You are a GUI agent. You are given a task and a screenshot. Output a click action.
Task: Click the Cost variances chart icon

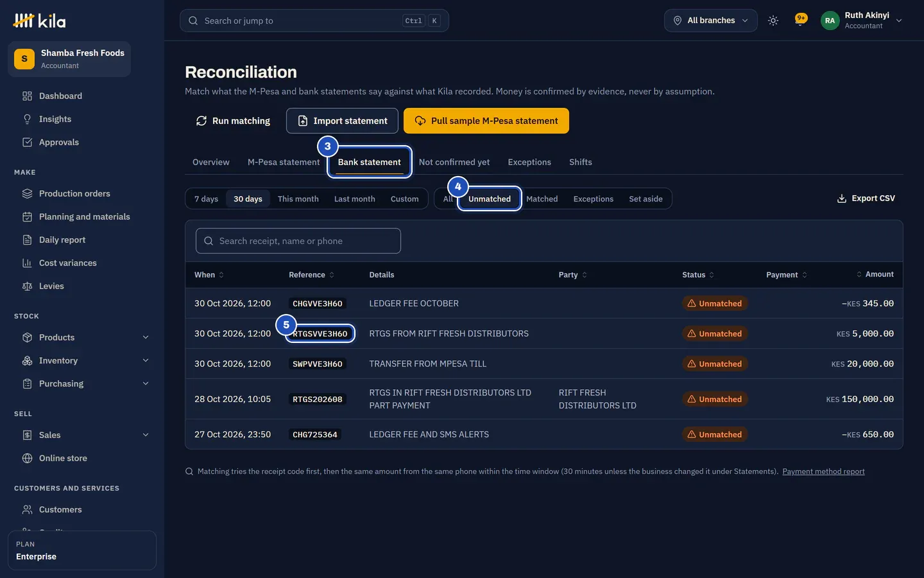[x=27, y=263]
